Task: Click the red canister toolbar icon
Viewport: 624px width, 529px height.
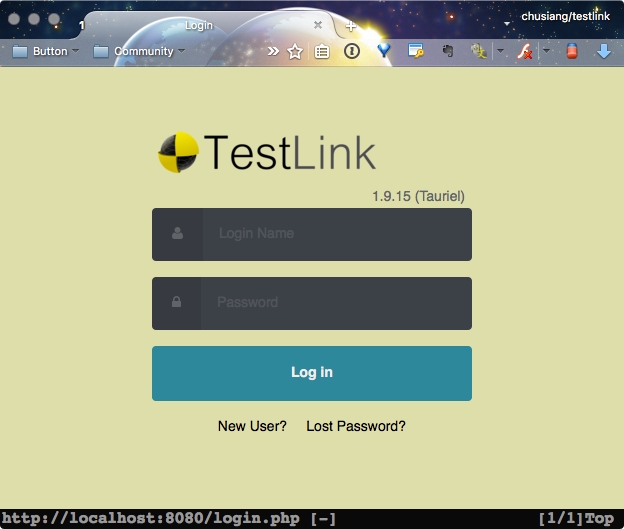Action: click(572, 52)
